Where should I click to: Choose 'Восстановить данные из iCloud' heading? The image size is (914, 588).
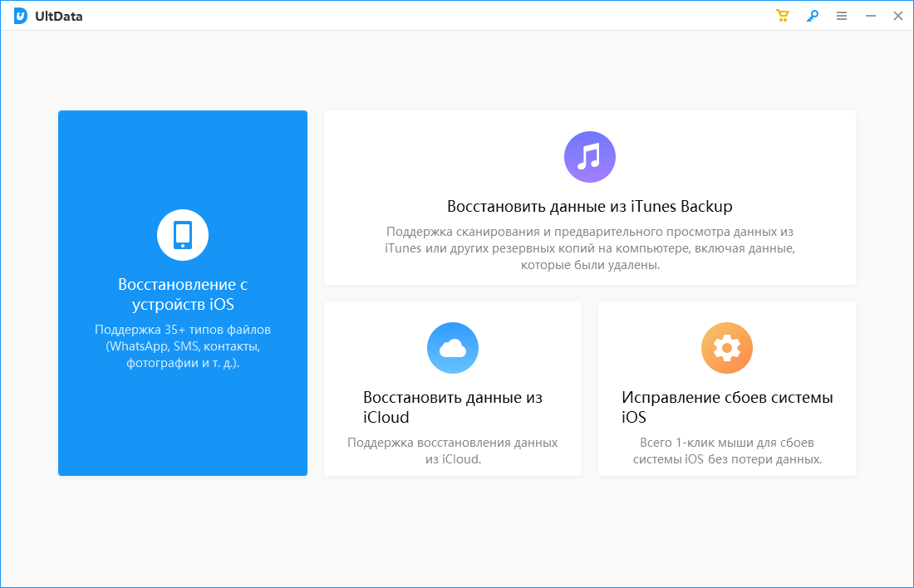pyautogui.click(x=452, y=407)
